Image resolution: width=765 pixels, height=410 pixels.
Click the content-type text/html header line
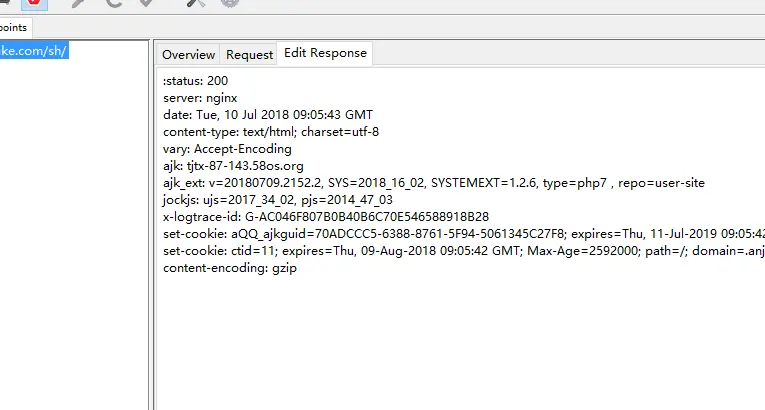(x=271, y=132)
